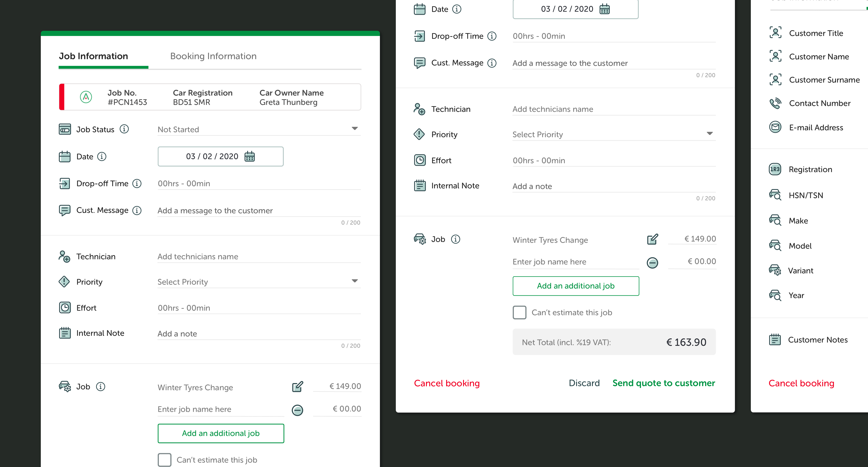Click the Customer Title person icon
This screenshot has width=868, height=467.
[775, 33]
